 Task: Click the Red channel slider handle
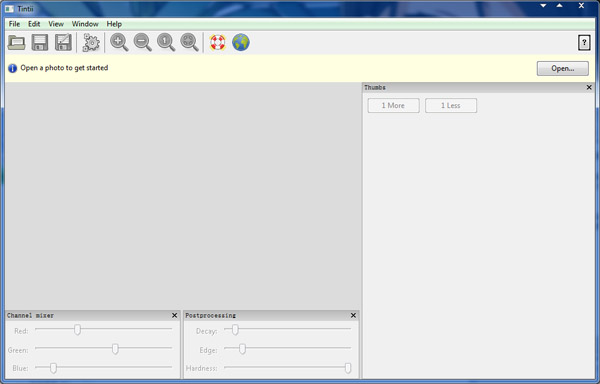click(77, 329)
